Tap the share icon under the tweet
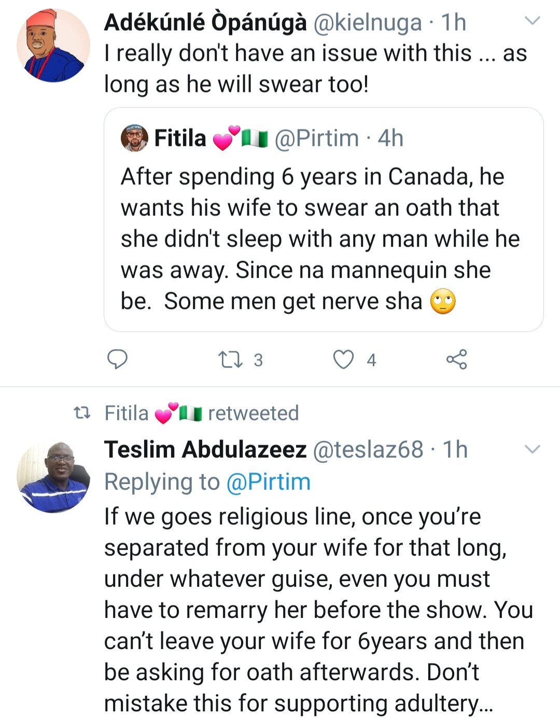The height and width of the screenshot is (728, 560). point(456,359)
